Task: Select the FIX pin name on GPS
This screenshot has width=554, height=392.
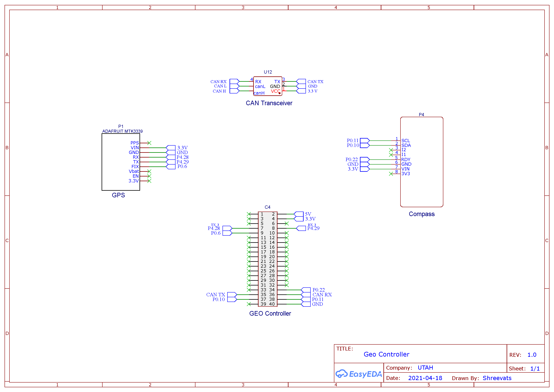Action: 135,167
